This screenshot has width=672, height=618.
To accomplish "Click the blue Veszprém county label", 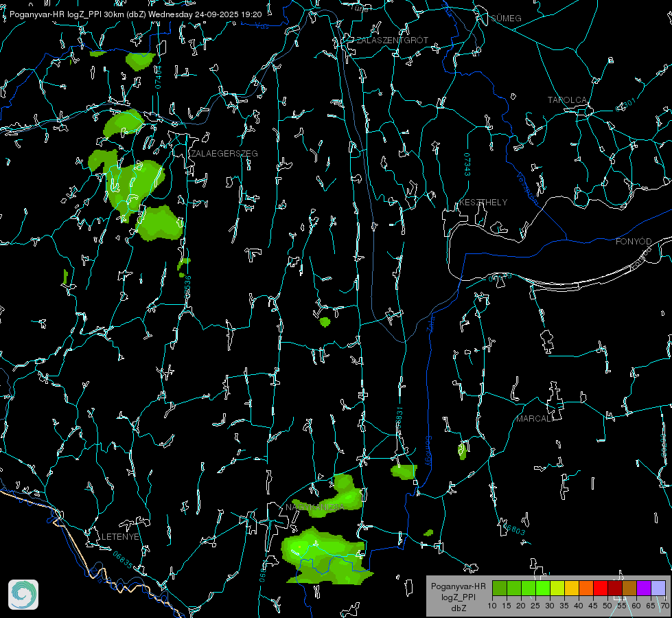I will [x=527, y=188].
